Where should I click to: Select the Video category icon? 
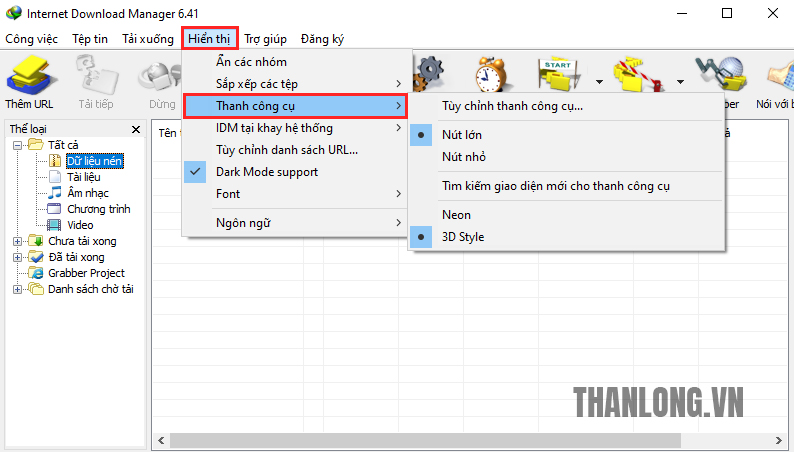click(56, 225)
